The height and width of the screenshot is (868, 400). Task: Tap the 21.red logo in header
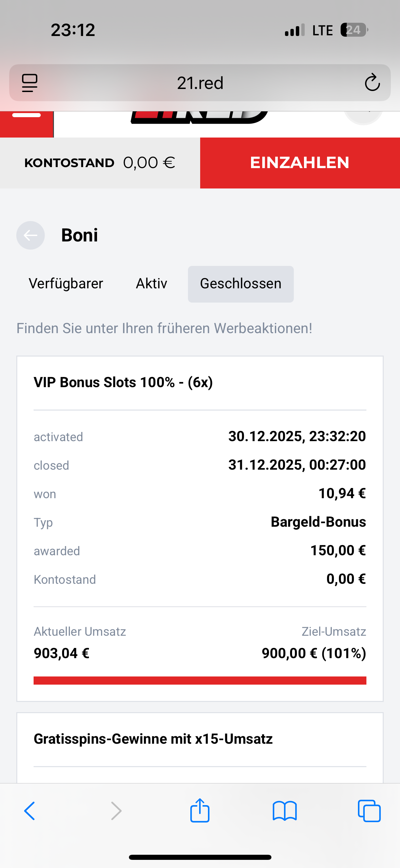199,117
